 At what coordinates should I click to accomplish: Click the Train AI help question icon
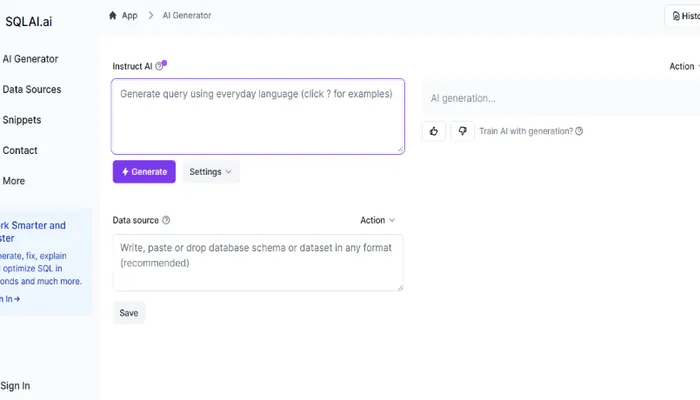tap(579, 131)
